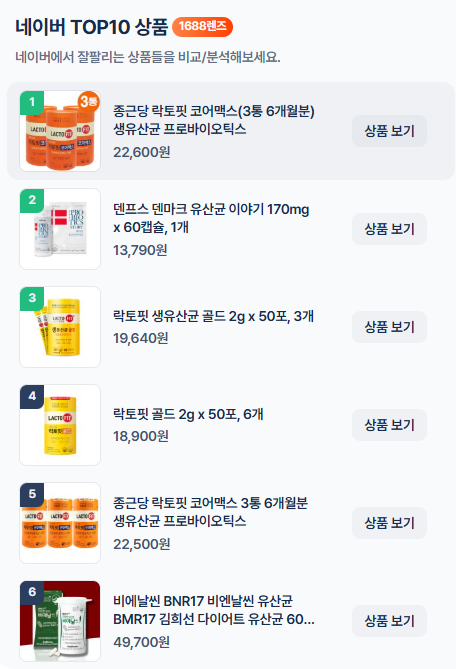The width and height of the screenshot is (456, 669).
Task: Click rank 5 navy number badge
Action: click(32, 494)
